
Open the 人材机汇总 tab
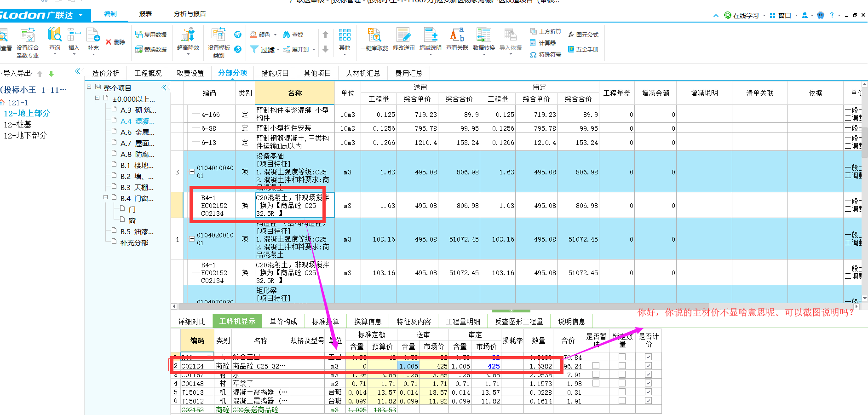coord(363,73)
